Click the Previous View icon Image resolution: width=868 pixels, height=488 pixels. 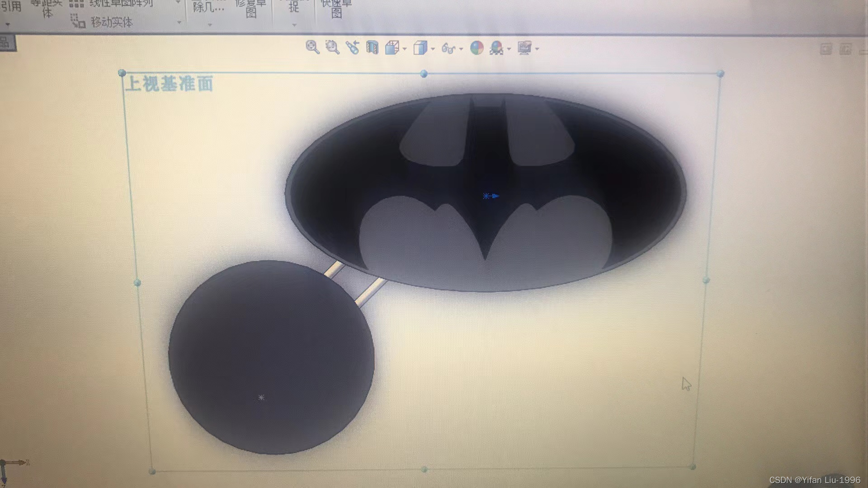coord(353,47)
